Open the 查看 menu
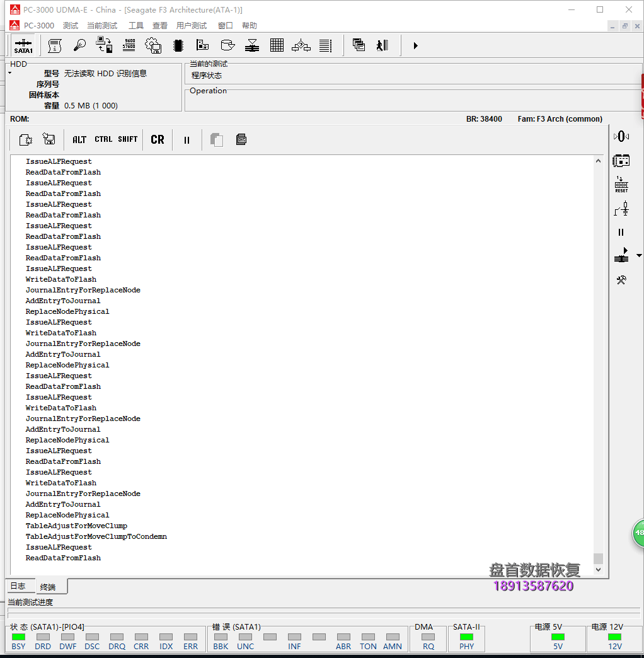This screenshot has width=644, height=658. [160, 26]
